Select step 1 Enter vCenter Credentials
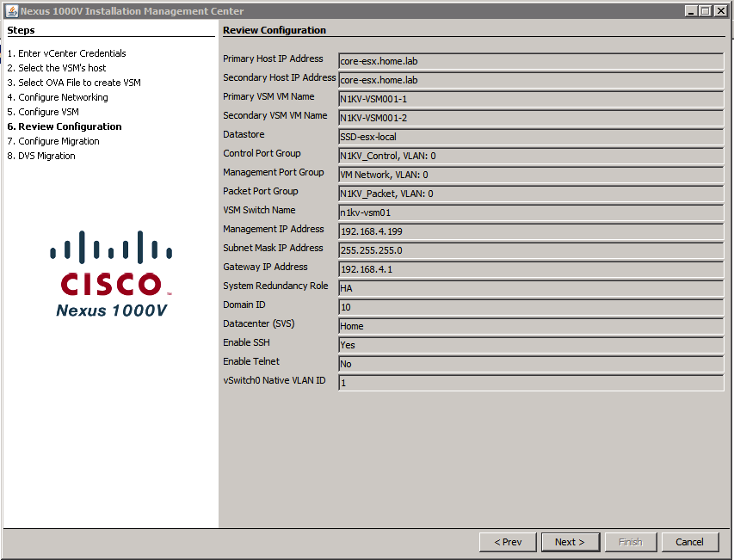Screen dimensions: 734x560 click(x=66, y=53)
